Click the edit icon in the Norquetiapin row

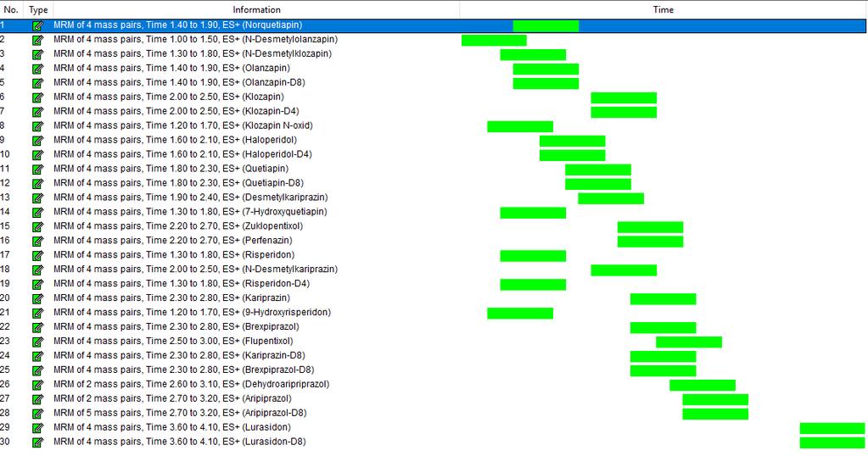click(x=37, y=25)
